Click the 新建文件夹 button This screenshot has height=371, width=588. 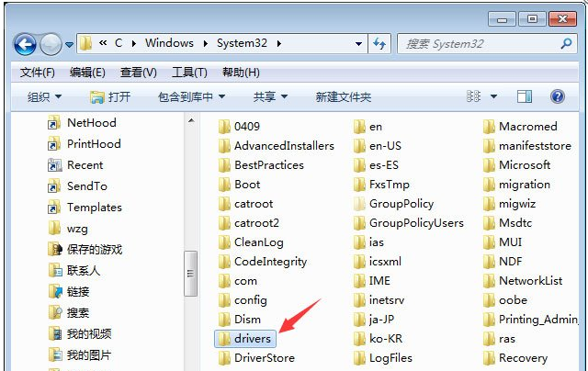(x=343, y=96)
